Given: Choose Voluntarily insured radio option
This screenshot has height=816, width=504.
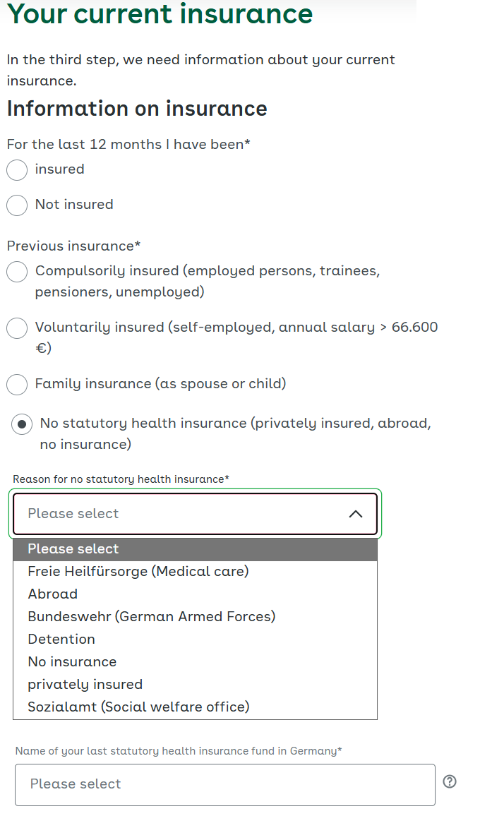Looking at the screenshot, I should tap(17, 328).
